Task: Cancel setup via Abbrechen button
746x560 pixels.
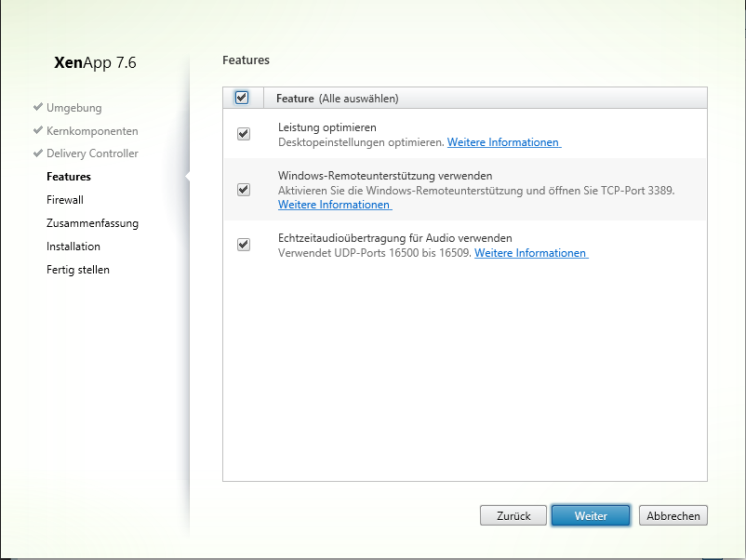Action: [673, 515]
